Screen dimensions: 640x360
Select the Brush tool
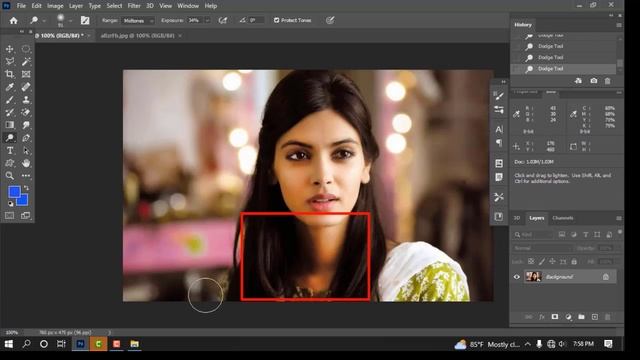[9, 100]
